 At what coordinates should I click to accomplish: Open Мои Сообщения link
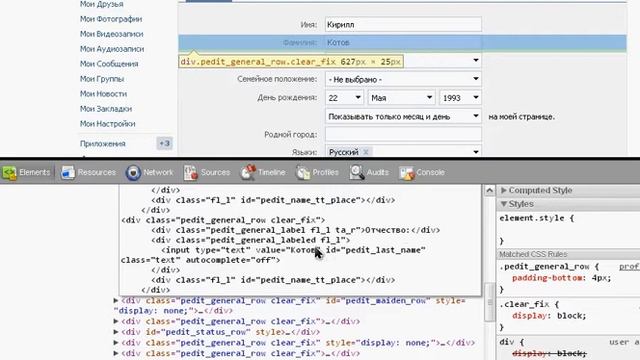[109, 64]
